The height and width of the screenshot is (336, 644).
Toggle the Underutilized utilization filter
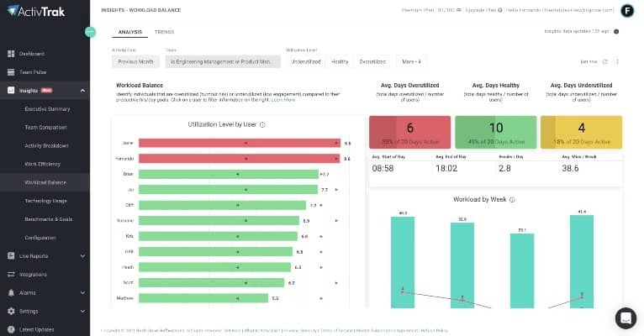(306, 61)
